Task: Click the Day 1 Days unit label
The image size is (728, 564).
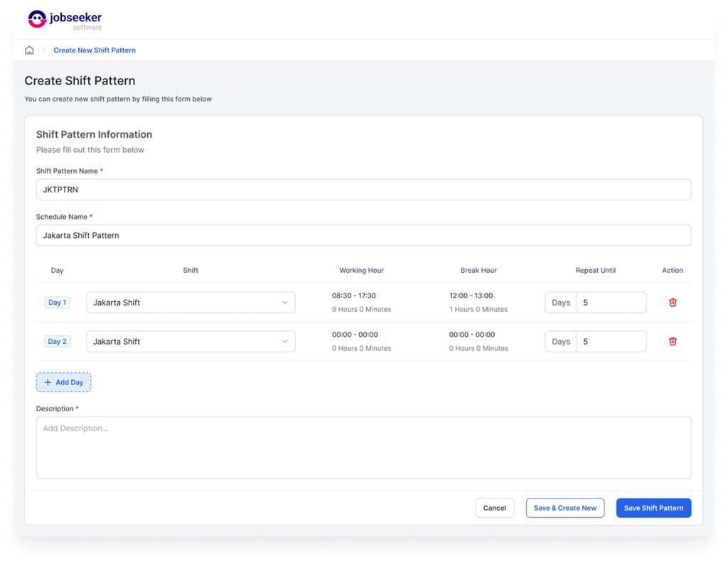Action: pos(561,303)
